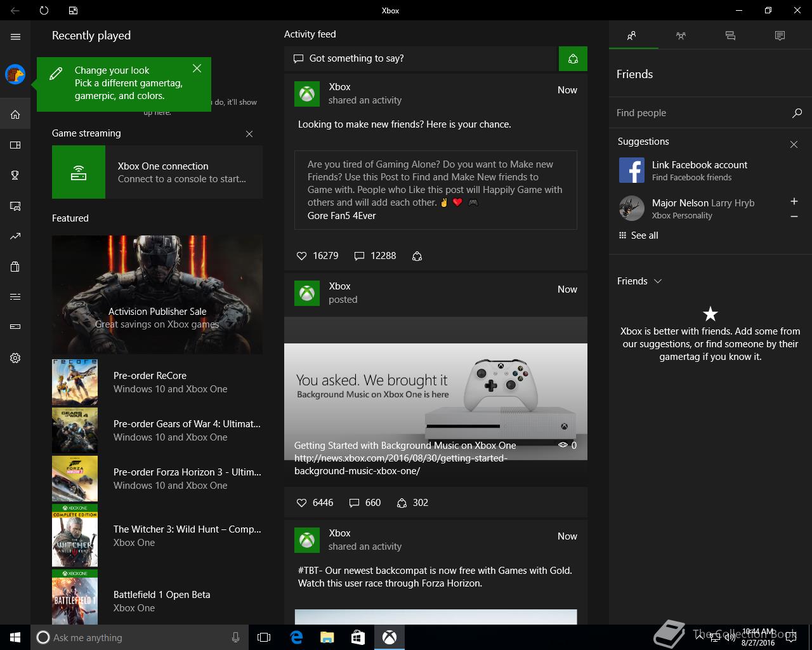Image resolution: width=812 pixels, height=650 pixels.
Task: Dismiss the Game streaming section
Action: pyautogui.click(x=249, y=134)
